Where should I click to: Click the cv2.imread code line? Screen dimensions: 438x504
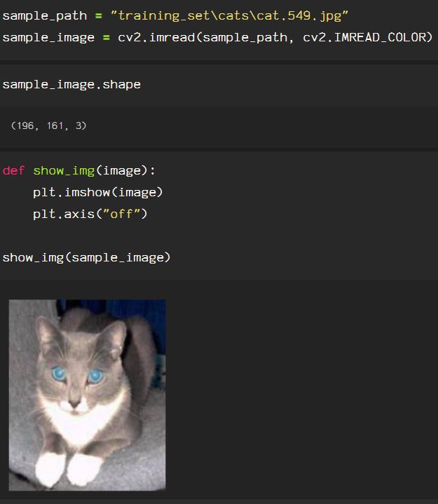217,37
